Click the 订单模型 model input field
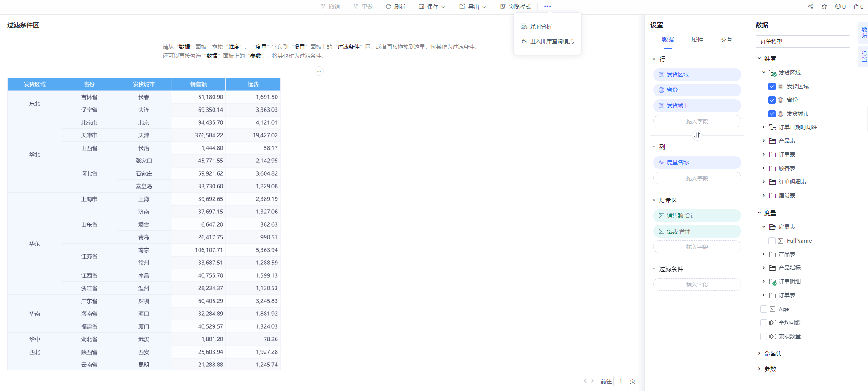 click(802, 41)
